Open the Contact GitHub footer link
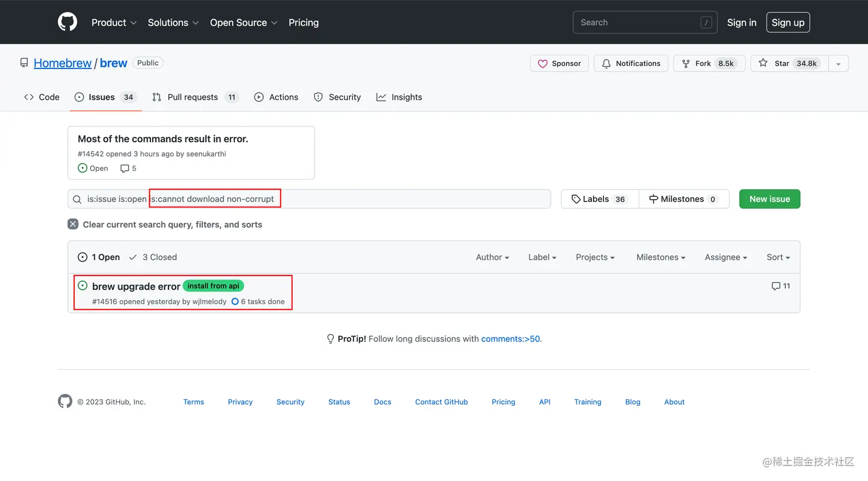This screenshot has height=481, width=868. click(x=441, y=402)
